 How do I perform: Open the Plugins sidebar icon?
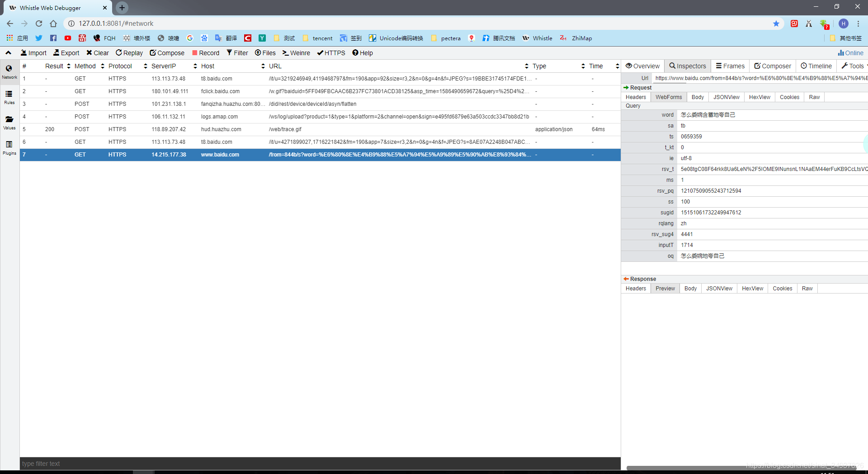[x=9, y=147]
